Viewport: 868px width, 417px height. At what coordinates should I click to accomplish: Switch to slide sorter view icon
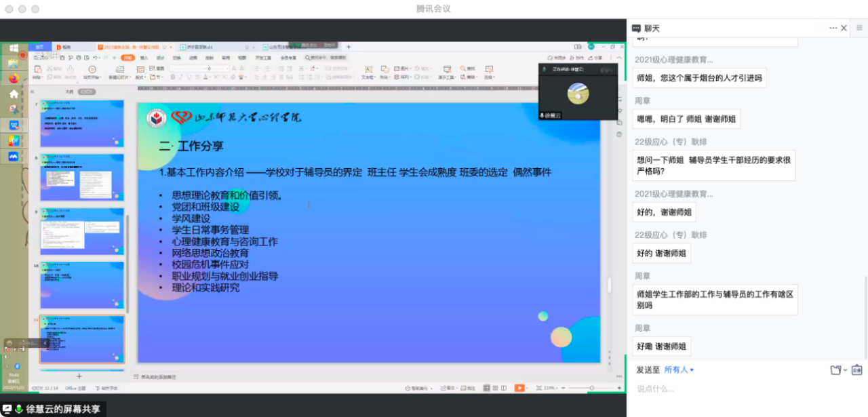(x=495, y=388)
